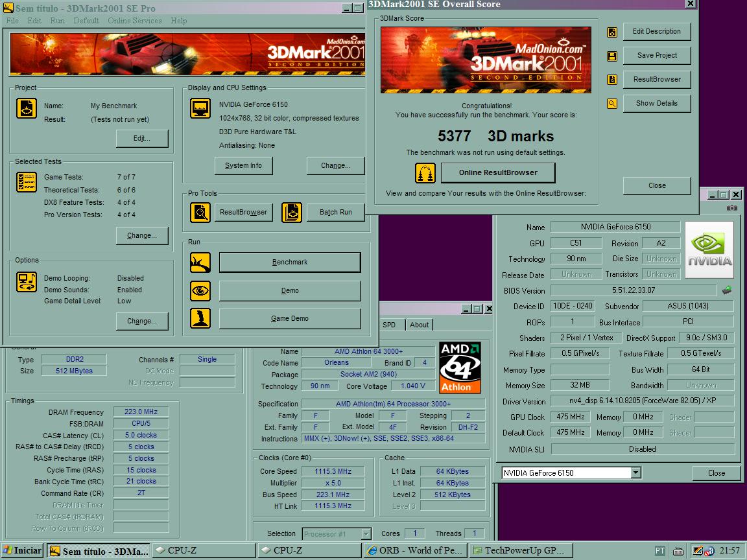Viewport: 747px width, 560px height.
Task: Open the Iniciar start button
Action: coord(23,551)
